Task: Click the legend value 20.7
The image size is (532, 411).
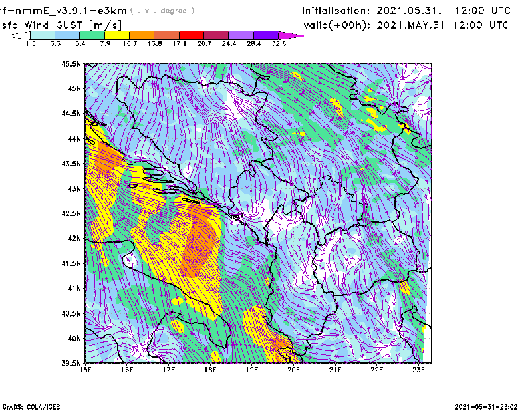Action: pyautogui.click(x=204, y=43)
